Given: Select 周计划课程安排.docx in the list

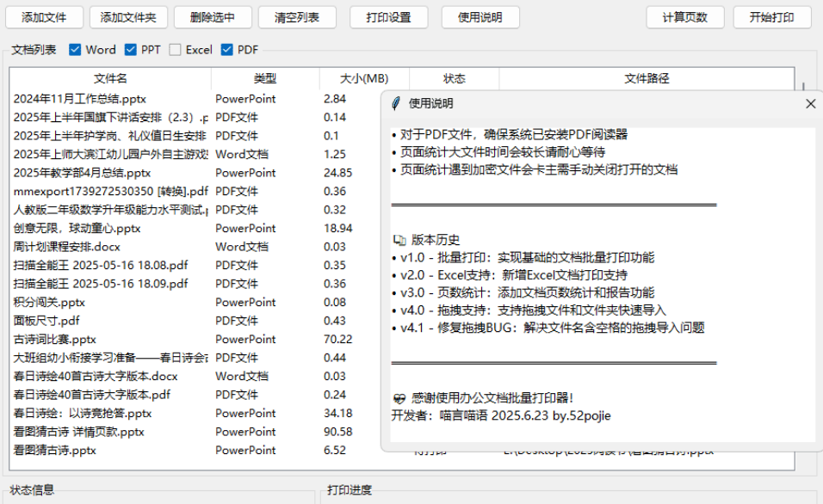Looking at the screenshot, I should (67, 247).
